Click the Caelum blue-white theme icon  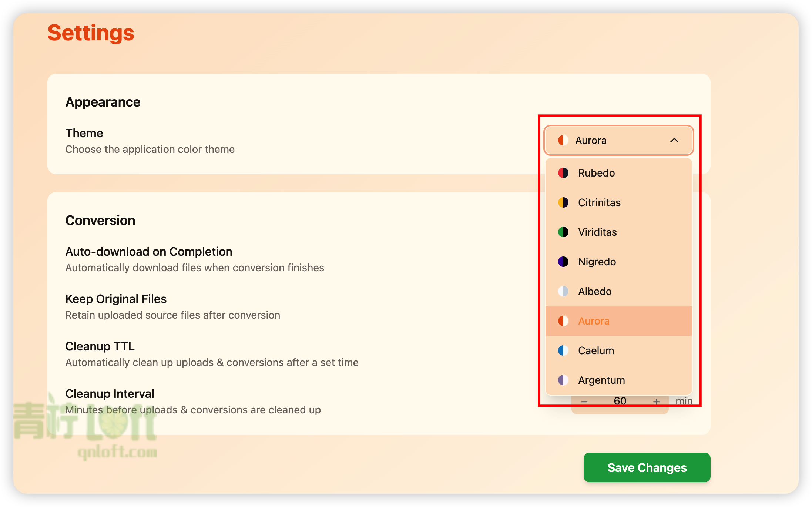(x=563, y=350)
